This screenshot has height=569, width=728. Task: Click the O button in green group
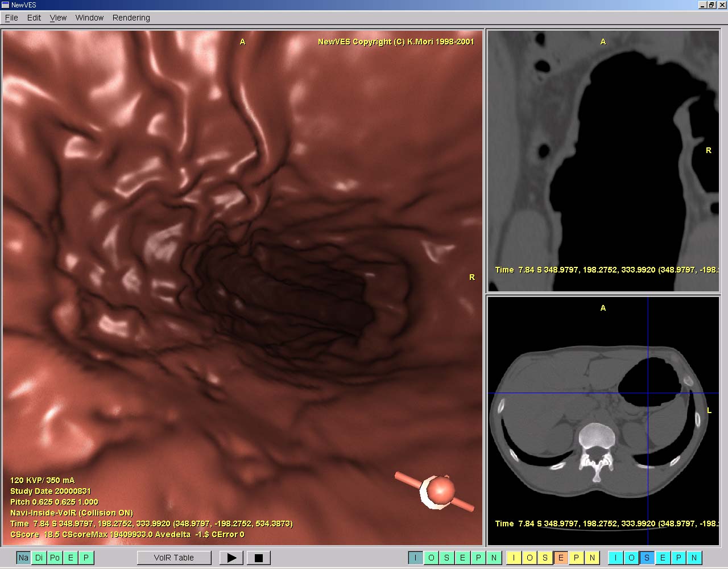tap(431, 558)
